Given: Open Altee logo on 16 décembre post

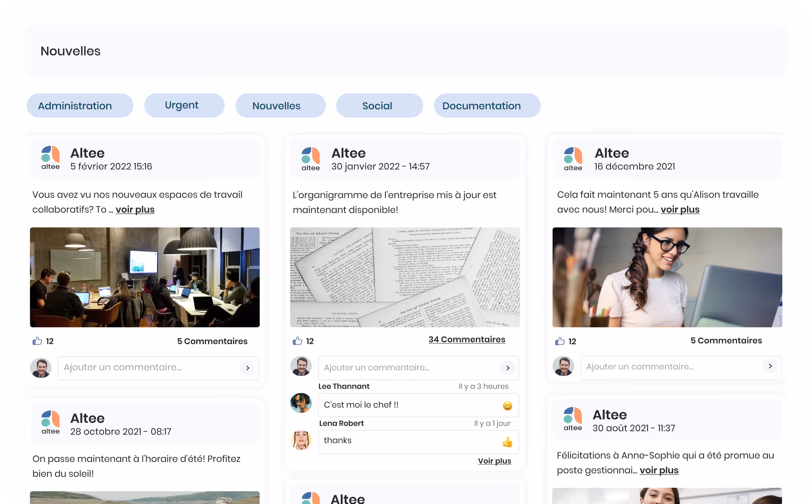Looking at the screenshot, I should click(x=573, y=159).
